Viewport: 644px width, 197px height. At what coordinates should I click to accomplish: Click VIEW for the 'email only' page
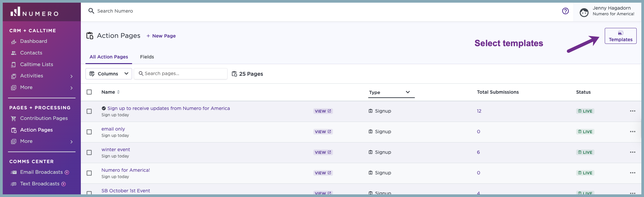pyautogui.click(x=323, y=132)
